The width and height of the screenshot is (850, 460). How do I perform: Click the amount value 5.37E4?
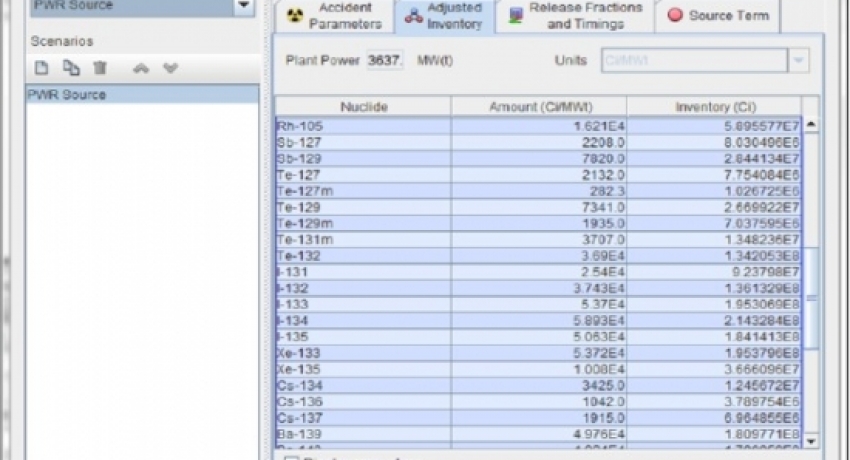click(x=603, y=305)
